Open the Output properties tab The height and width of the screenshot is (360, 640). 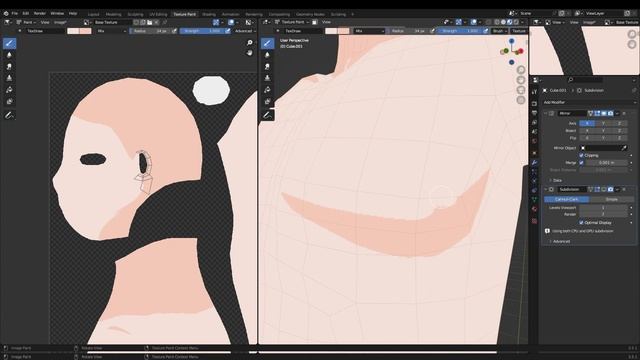point(534,113)
